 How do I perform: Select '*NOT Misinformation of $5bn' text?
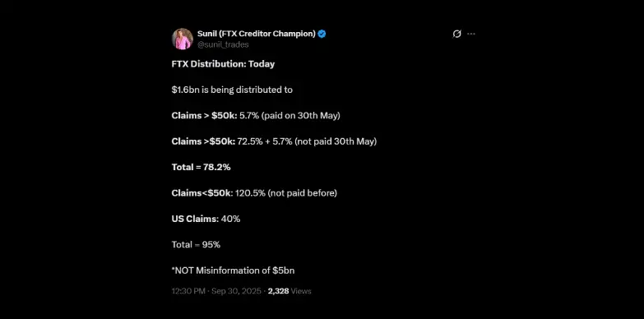(233, 270)
